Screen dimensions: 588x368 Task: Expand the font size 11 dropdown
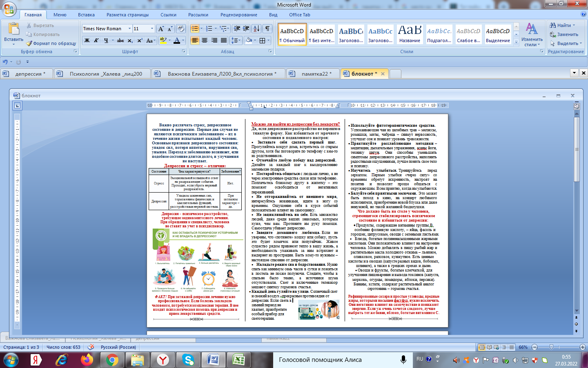pyautogui.click(x=152, y=29)
